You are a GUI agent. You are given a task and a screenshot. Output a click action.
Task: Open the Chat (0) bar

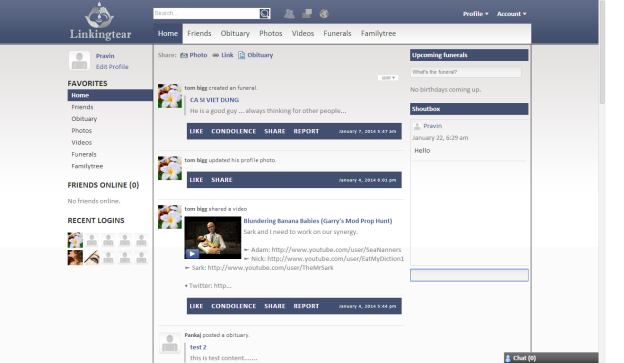click(551, 358)
